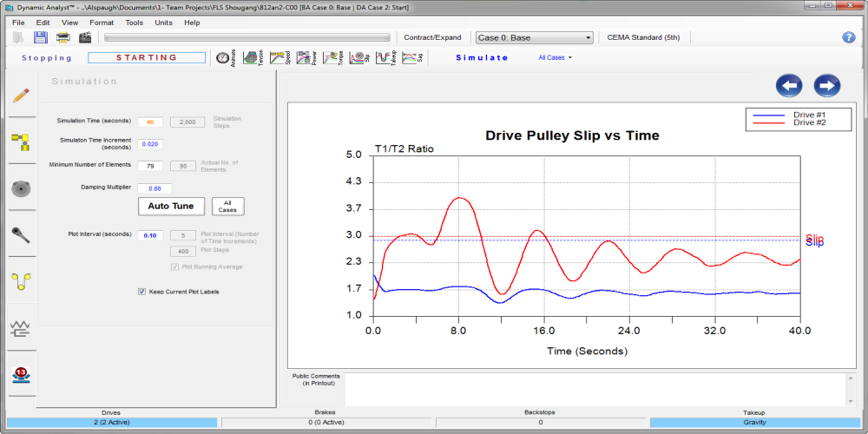The width and height of the screenshot is (868, 434).
Task: Show the Speed plot
Action: point(279,58)
